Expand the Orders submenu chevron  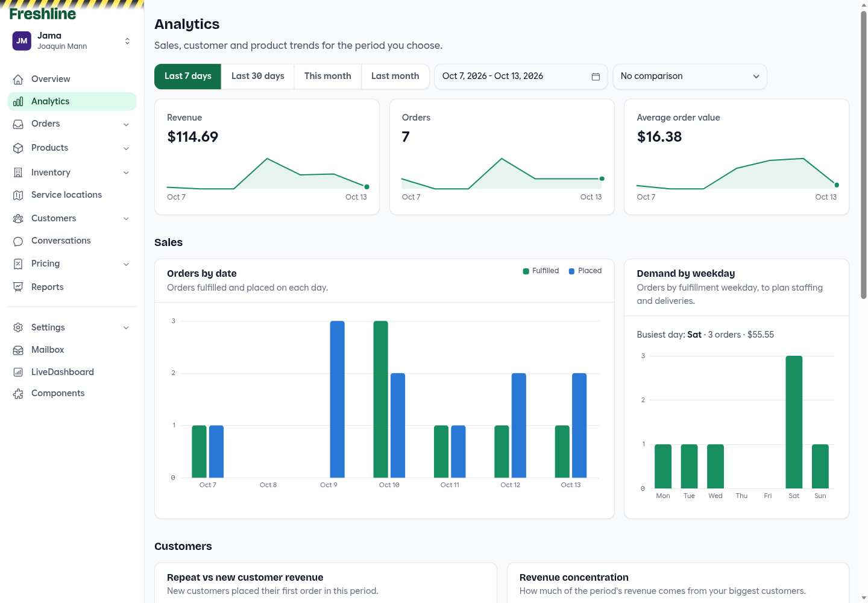click(x=126, y=124)
